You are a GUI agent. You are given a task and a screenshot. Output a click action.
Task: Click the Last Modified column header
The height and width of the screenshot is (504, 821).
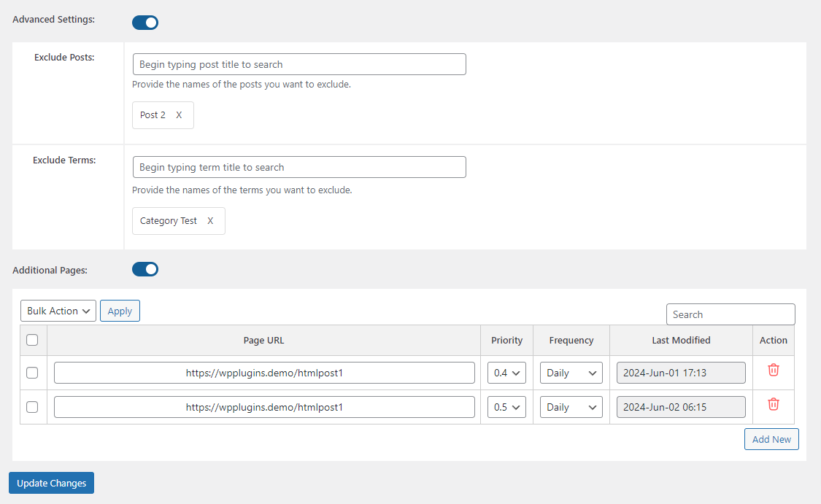pos(681,340)
